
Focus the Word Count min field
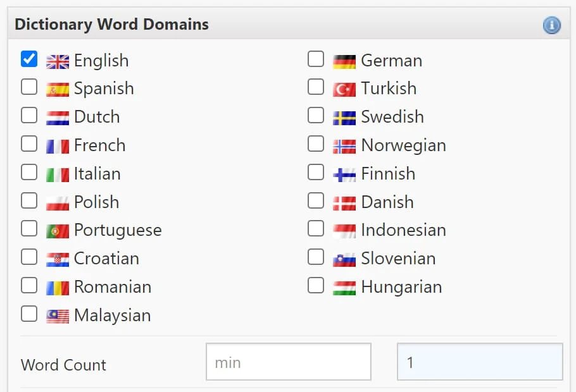289,362
